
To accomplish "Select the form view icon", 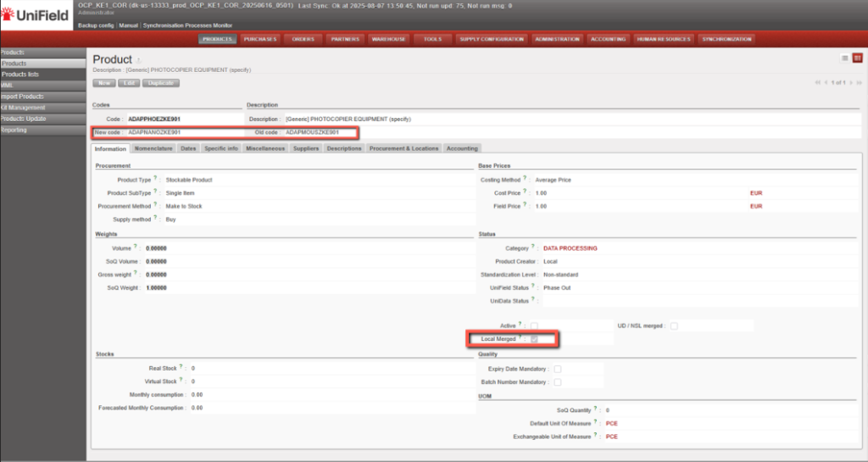I will pos(857,58).
